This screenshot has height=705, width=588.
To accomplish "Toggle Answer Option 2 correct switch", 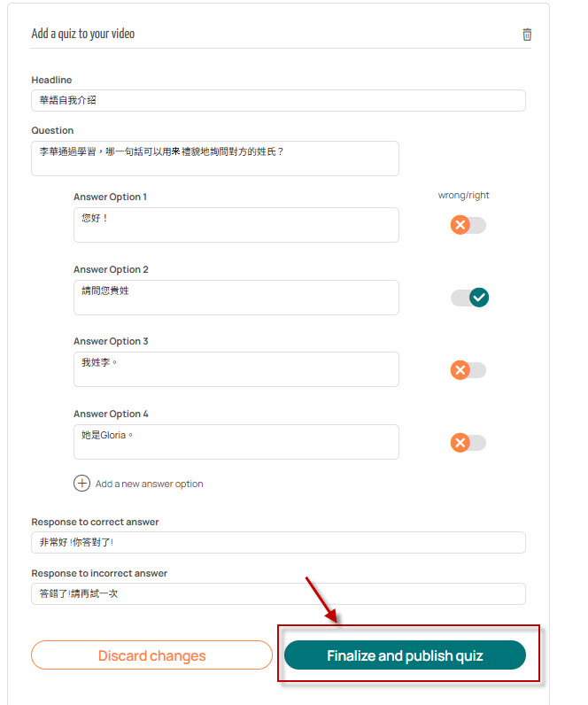I will click(468, 298).
